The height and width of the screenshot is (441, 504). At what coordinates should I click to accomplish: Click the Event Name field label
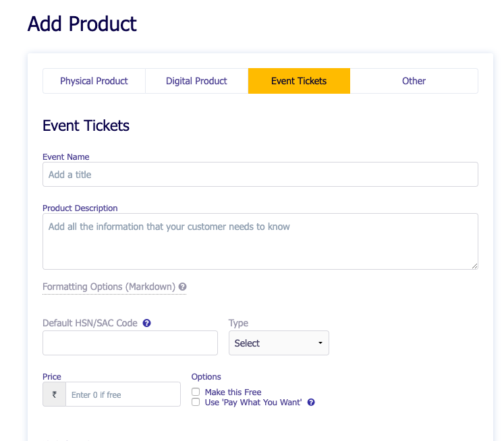pos(66,157)
